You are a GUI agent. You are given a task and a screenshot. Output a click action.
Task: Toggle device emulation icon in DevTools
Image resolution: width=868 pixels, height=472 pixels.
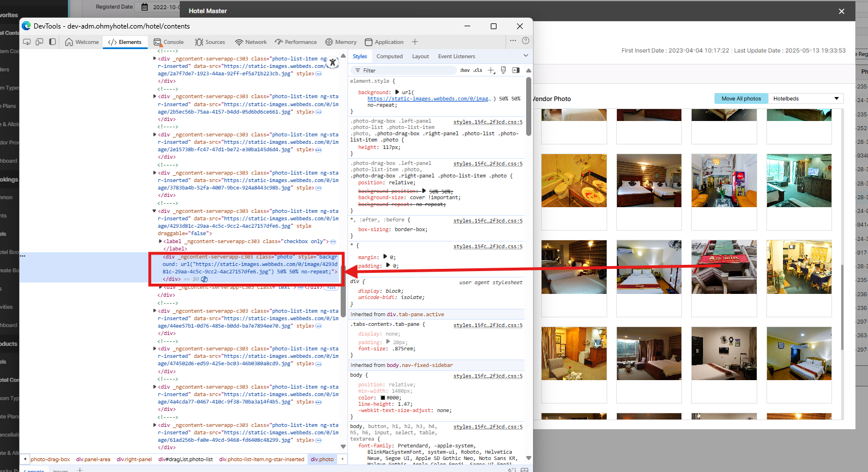pyautogui.click(x=39, y=42)
